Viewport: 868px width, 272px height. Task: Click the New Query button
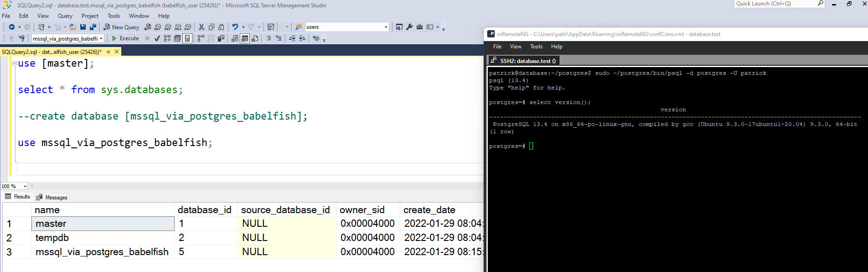point(121,27)
